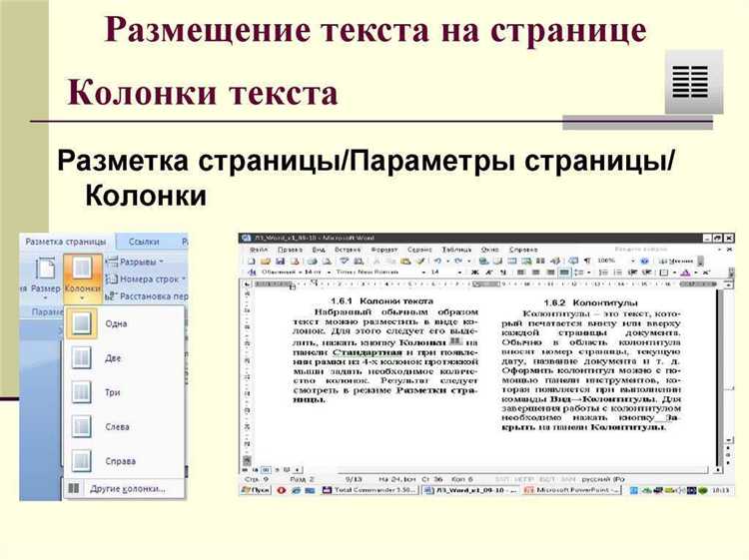Image resolution: width=749 pixels, height=560 pixels.
Task: Toggle italic К formatting
Action: 489,273
